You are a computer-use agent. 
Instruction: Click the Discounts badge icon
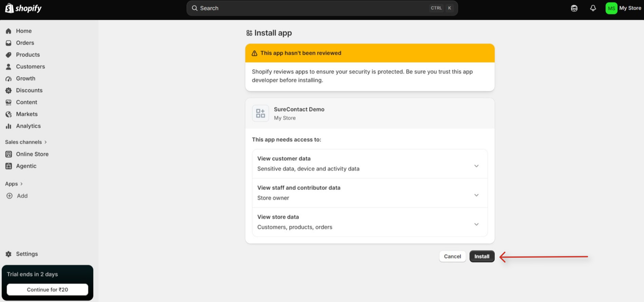coord(9,90)
